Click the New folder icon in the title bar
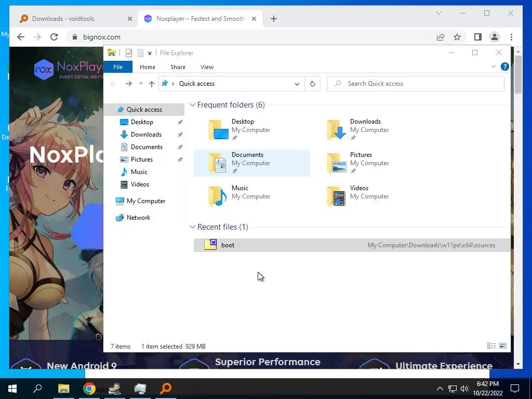Viewport: 532px width, 399px height. pyautogui.click(x=140, y=53)
